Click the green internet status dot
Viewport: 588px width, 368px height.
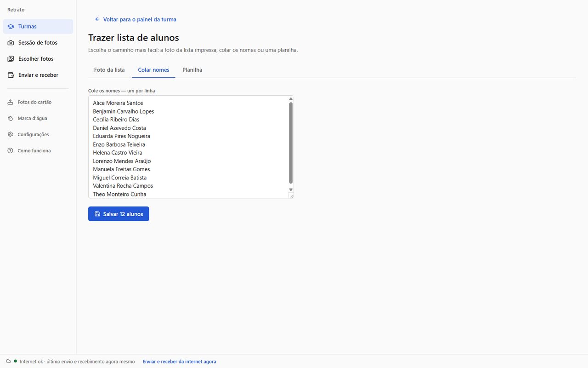click(16, 362)
